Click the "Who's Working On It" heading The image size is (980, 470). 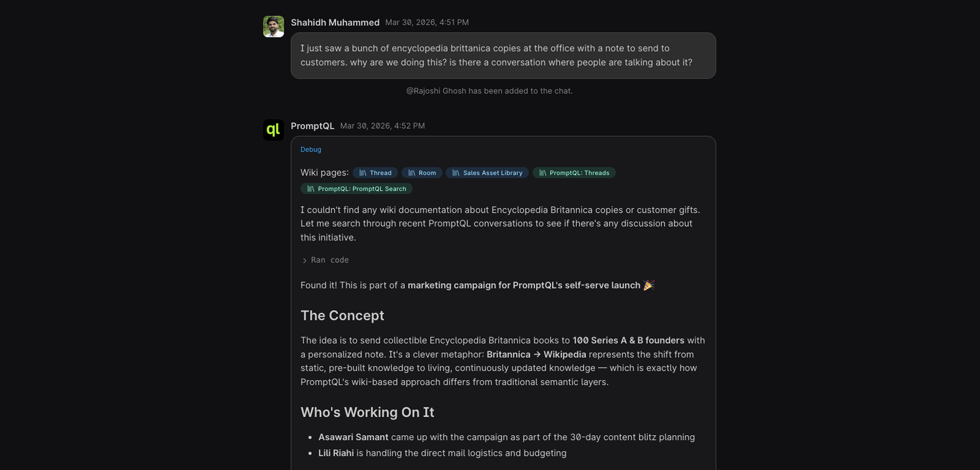tap(367, 412)
